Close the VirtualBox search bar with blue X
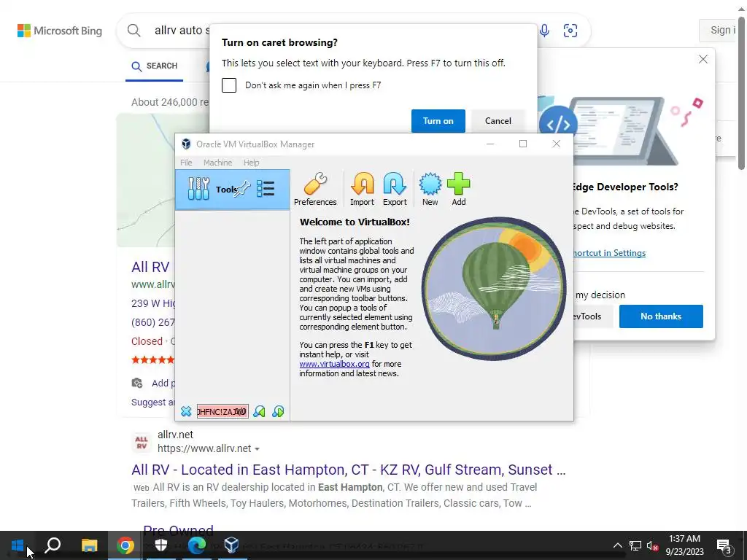Viewport: 747px width, 560px height. [x=186, y=411]
